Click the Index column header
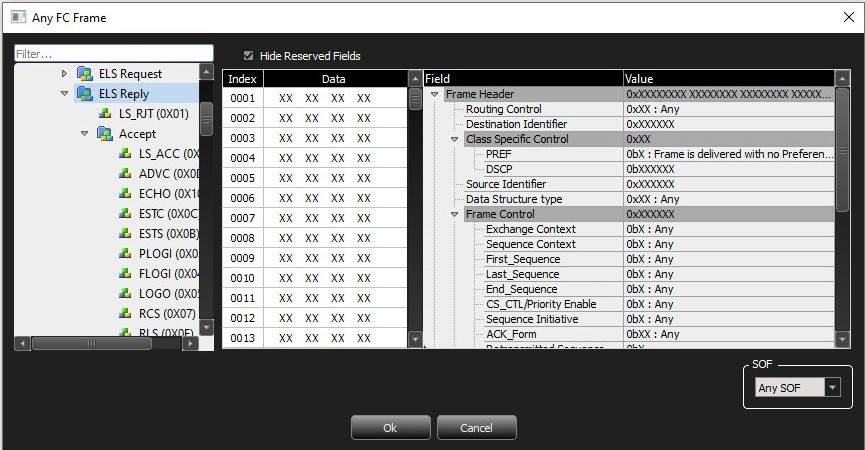Viewport: 865px width, 450px height. click(243, 79)
